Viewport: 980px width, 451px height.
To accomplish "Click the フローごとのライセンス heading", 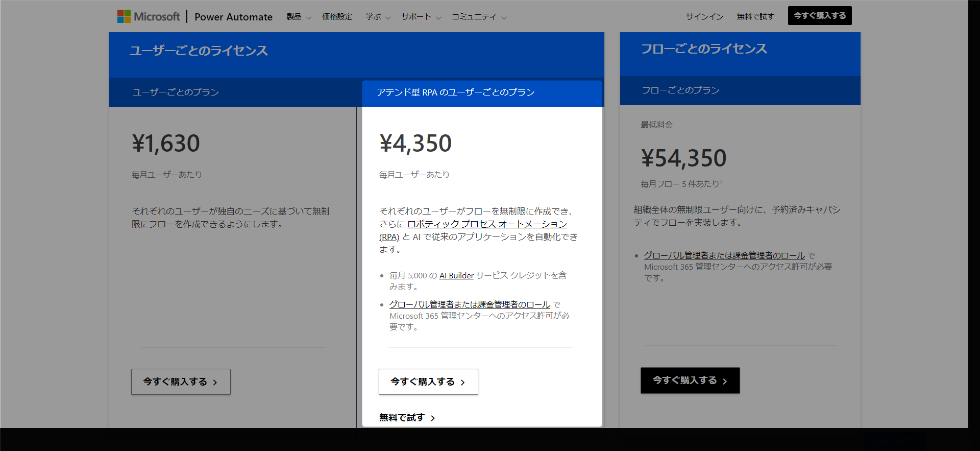I will click(x=704, y=49).
